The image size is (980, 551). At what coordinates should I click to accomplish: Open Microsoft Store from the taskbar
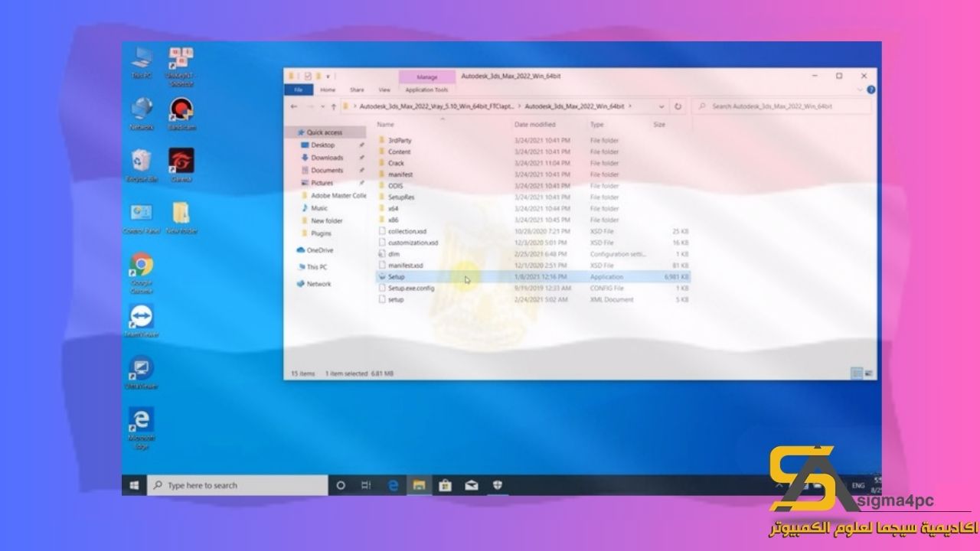444,485
